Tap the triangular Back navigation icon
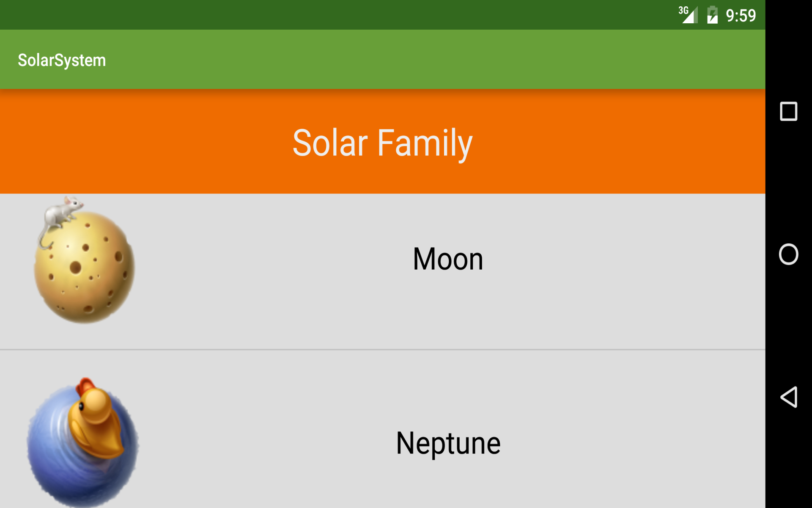812x508 pixels. [x=788, y=397]
